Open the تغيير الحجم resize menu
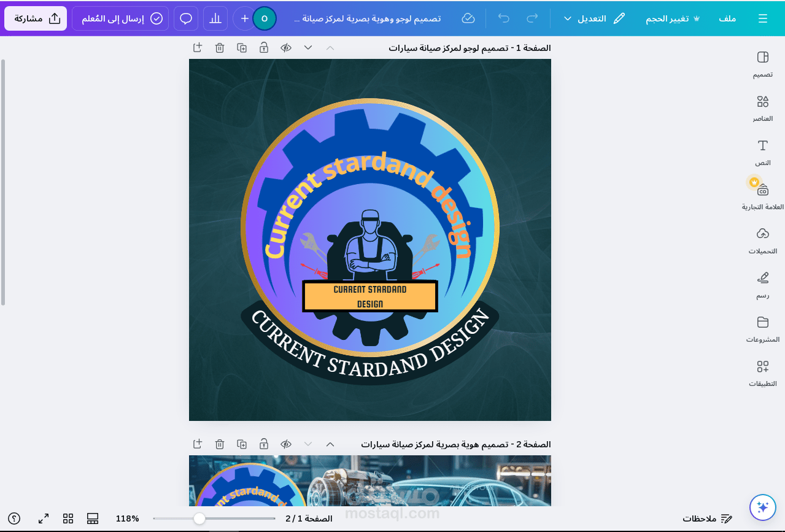Viewport: 785px width, 532px height. (673, 18)
